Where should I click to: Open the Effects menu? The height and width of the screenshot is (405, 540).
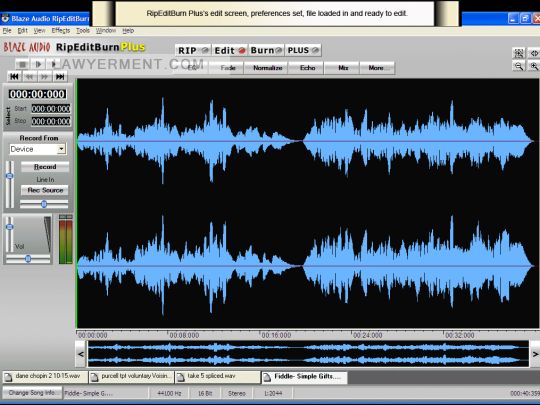[61, 31]
